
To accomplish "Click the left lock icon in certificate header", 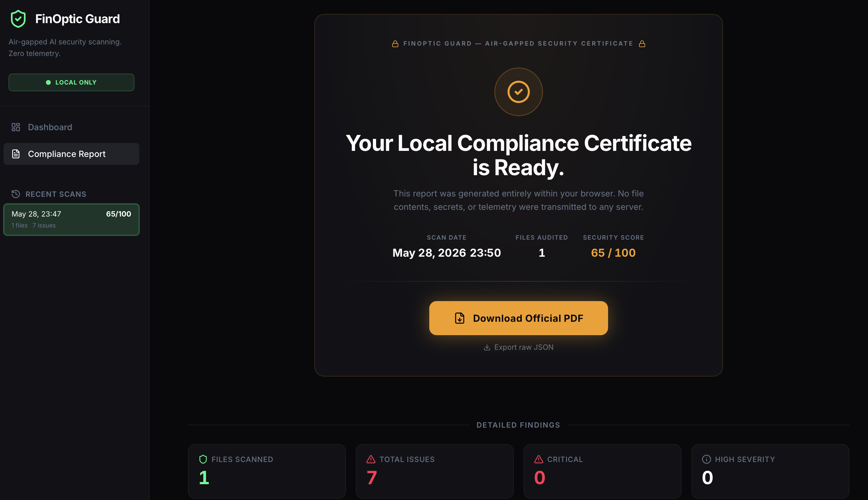I will point(395,43).
